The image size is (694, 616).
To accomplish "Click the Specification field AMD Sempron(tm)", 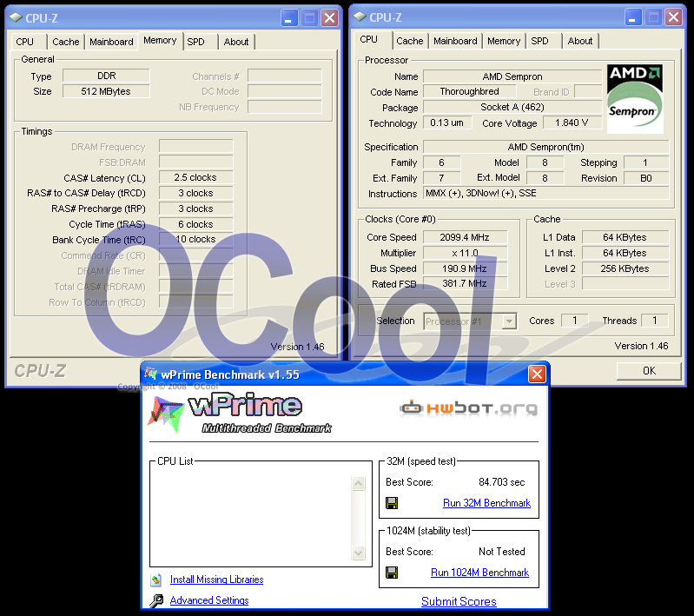I will coord(545,147).
